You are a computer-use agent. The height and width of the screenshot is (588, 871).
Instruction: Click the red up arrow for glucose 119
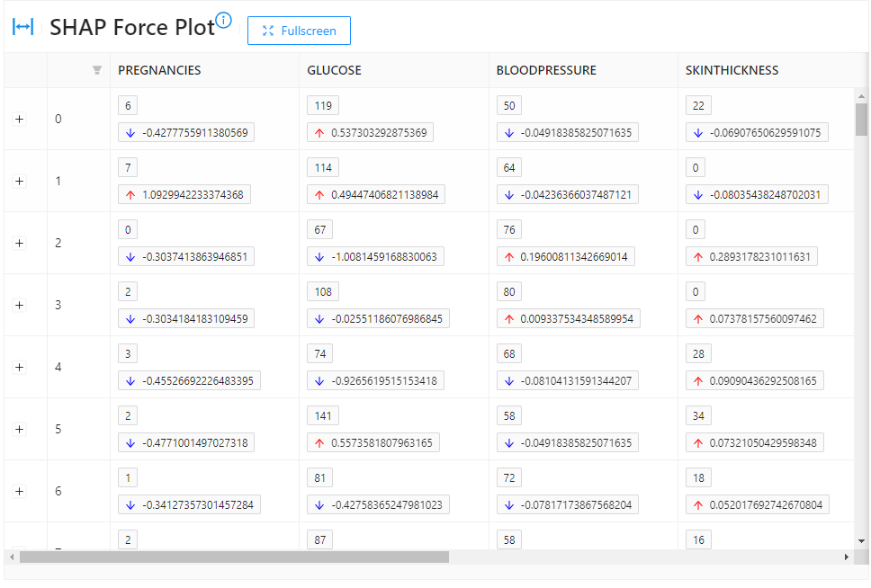pos(319,133)
